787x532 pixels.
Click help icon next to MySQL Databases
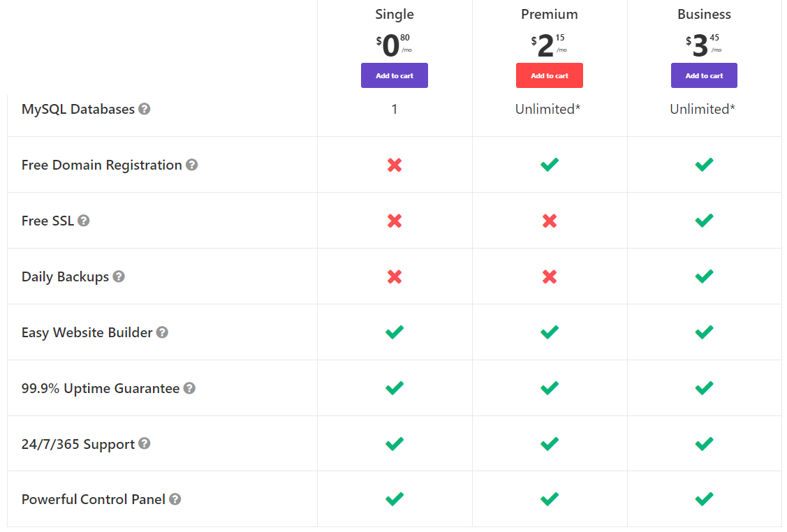tap(144, 109)
